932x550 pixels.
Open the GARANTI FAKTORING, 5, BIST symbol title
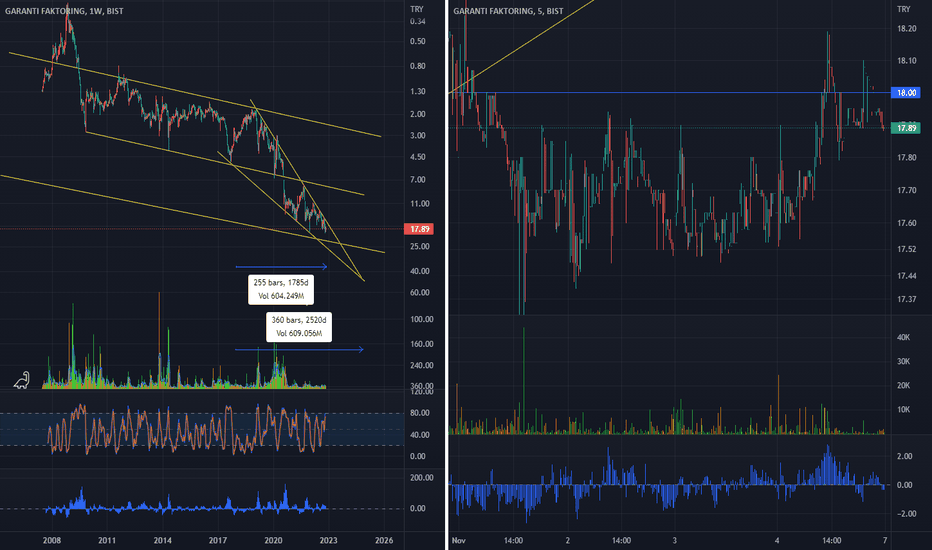tap(508, 11)
